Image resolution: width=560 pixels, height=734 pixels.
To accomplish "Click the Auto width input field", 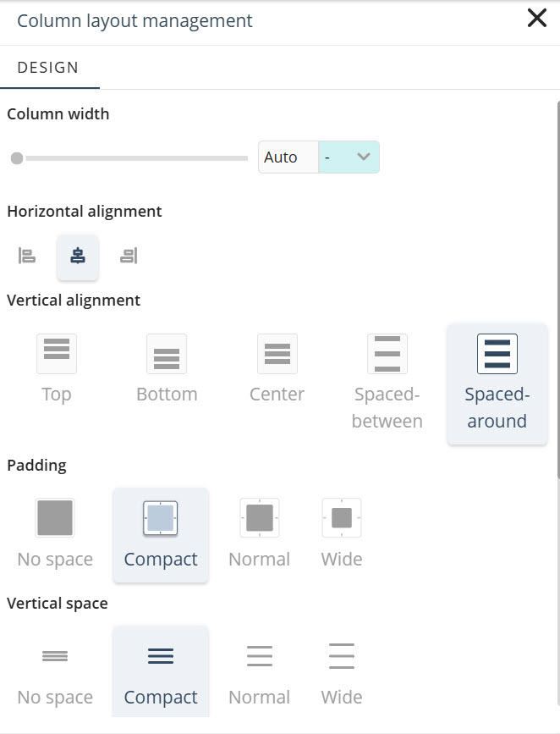I will click(288, 157).
